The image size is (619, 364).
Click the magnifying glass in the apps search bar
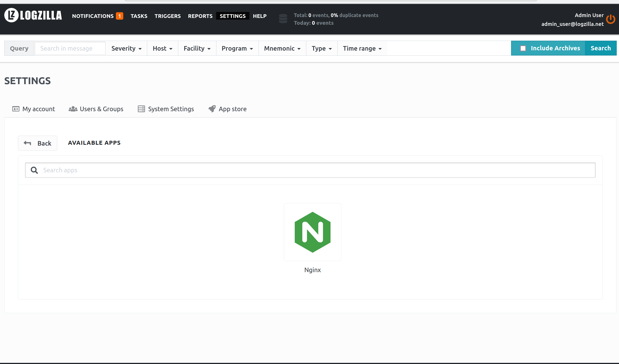pos(34,170)
